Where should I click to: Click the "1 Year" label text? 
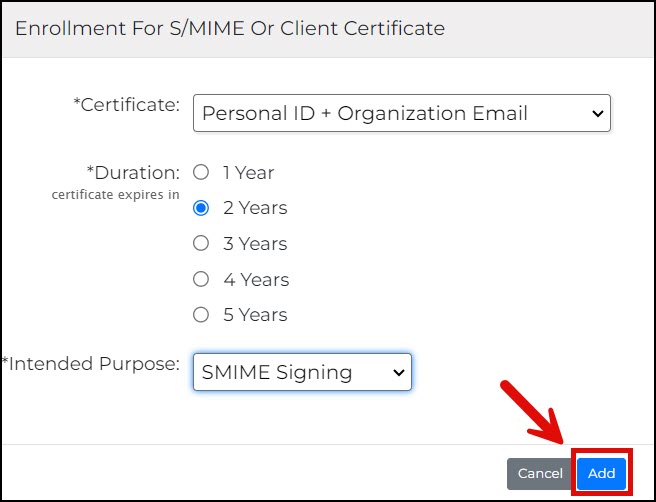pyautogui.click(x=248, y=172)
